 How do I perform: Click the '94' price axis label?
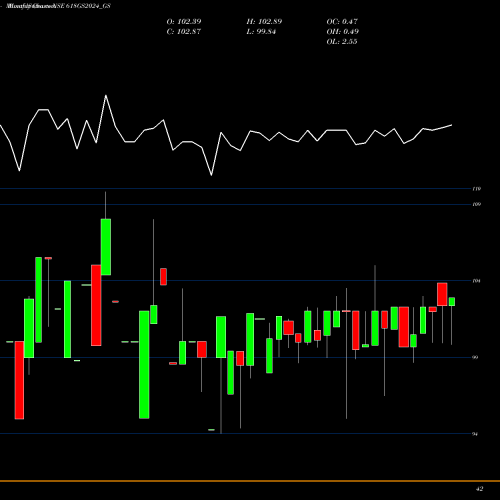(475, 434)
